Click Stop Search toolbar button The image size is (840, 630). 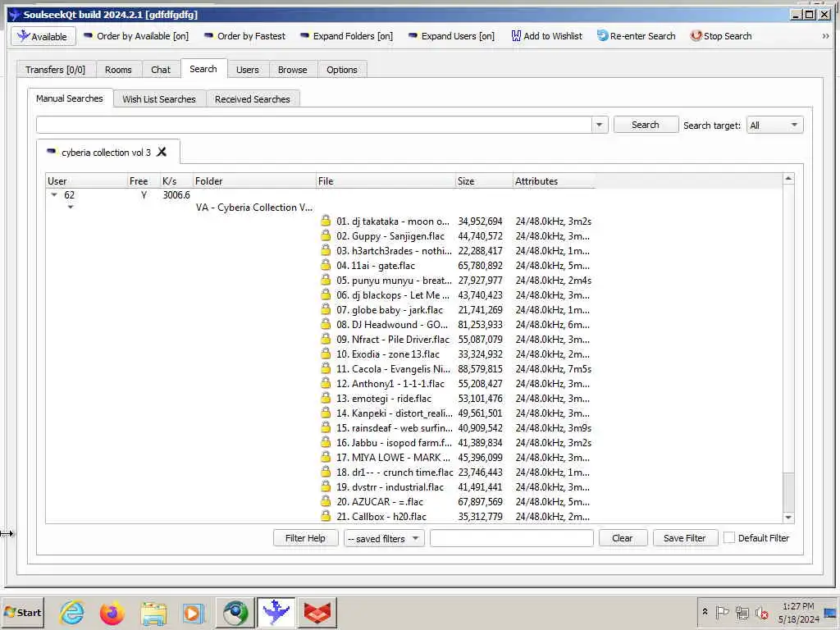tap(720, 36)
